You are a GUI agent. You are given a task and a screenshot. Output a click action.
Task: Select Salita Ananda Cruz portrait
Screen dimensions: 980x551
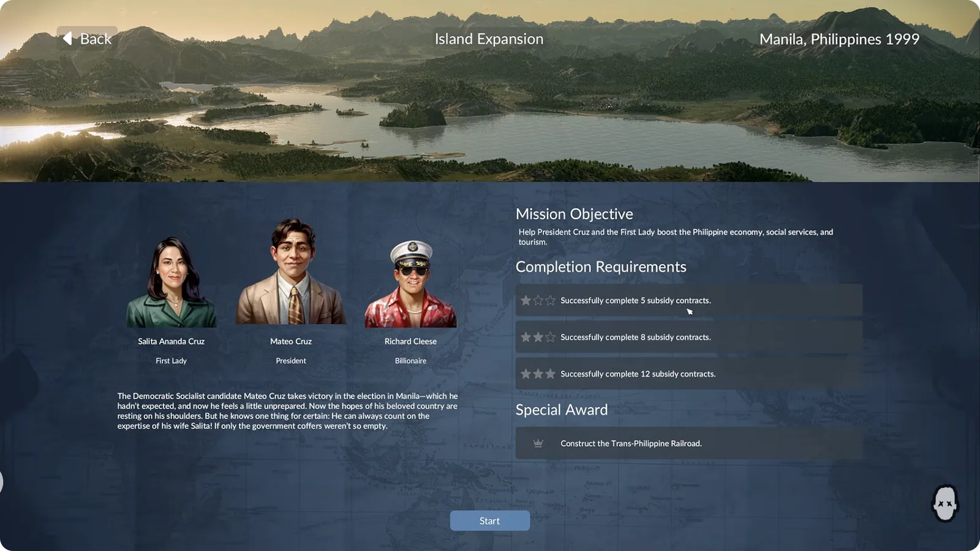click(171, 282)
